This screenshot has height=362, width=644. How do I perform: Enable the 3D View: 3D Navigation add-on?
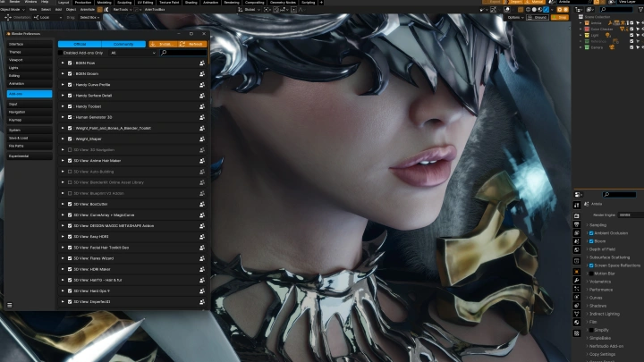70,150
